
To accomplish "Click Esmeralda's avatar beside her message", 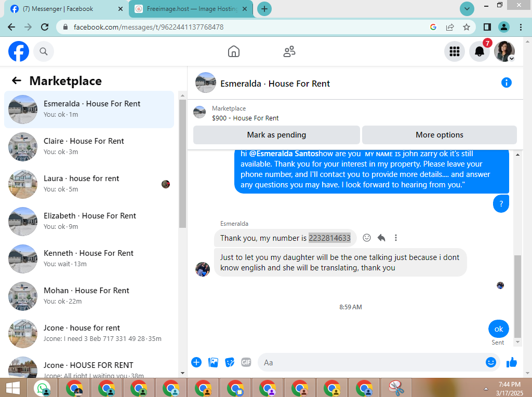I will [203, 269].
